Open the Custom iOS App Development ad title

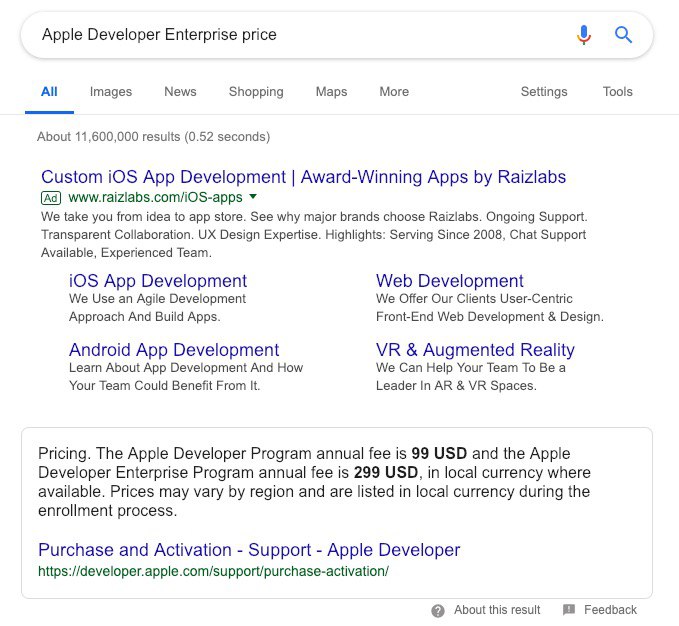click(x=304, y=177)
